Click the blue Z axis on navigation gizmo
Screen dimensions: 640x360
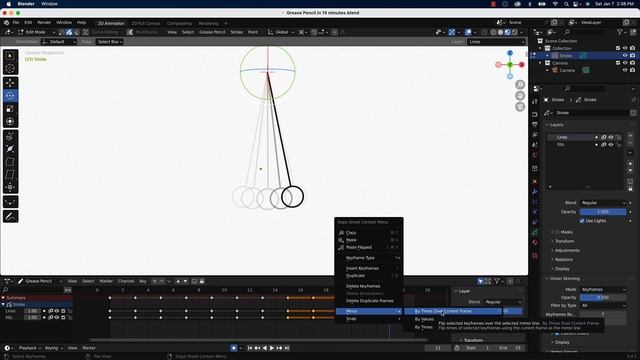tap(510, 53)
